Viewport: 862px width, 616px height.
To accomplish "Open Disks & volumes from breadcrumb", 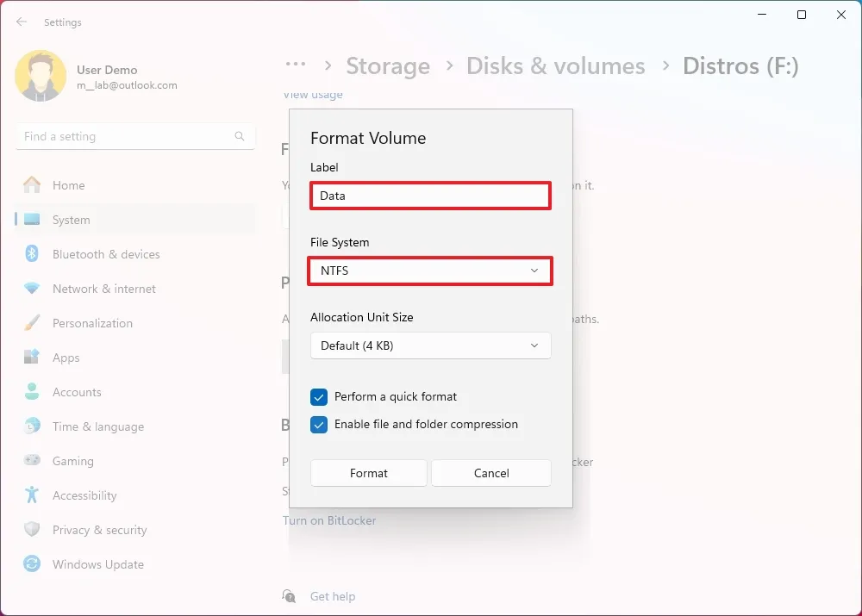I will pos(556,65).
